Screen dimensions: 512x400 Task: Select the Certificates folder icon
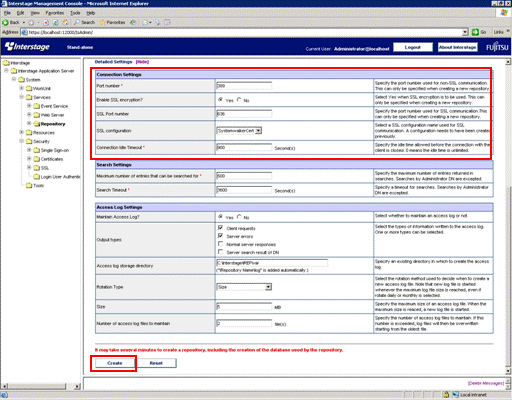[x=37, y=159]
